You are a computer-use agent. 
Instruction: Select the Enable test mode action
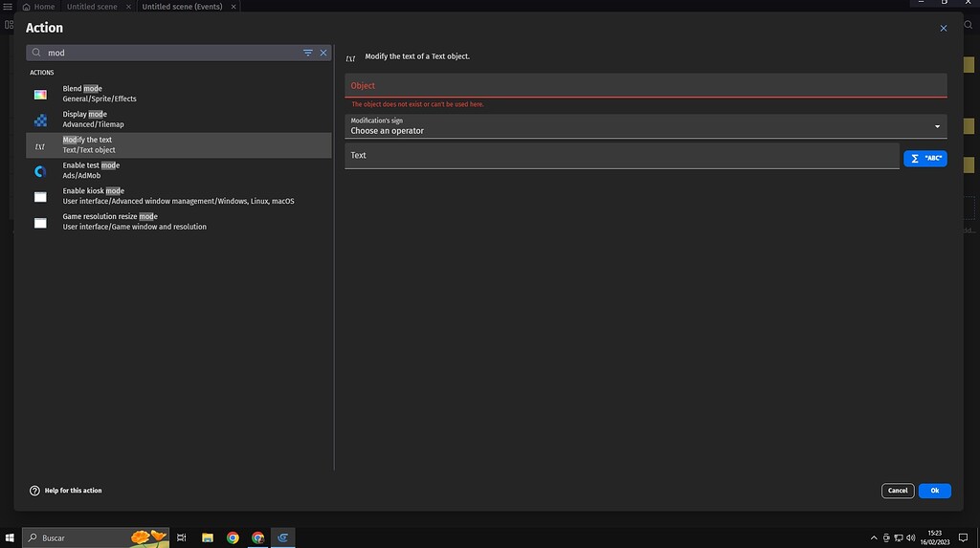179,170
